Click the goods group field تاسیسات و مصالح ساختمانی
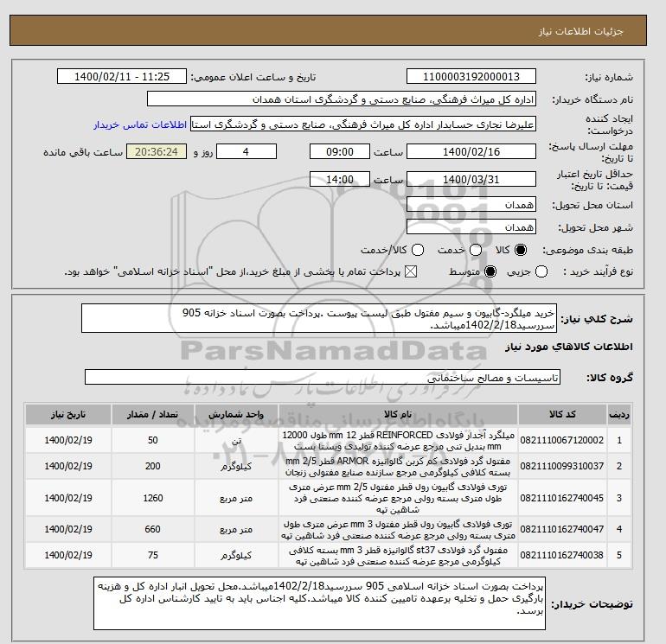The image size is (666, 644). point(323,377)
